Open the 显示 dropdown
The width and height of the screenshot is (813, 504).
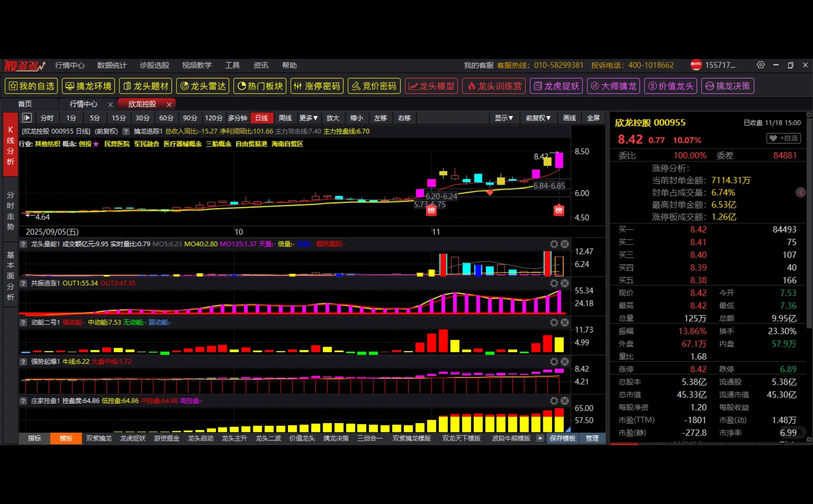(503, 118)
